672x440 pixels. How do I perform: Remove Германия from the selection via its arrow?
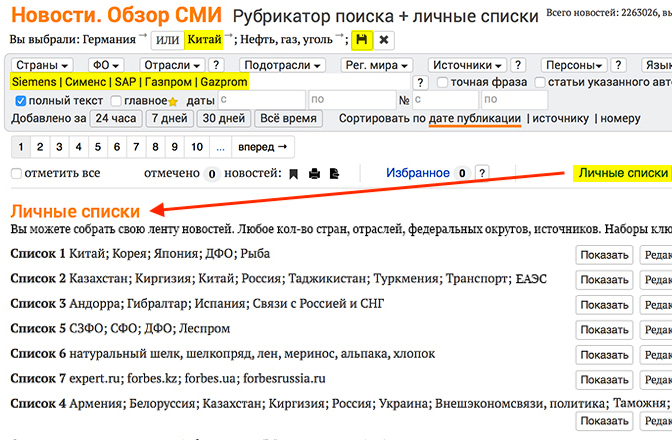[143, 35]
